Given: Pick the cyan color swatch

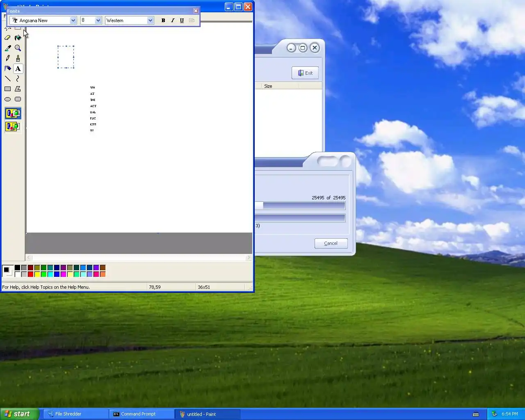Looking at the screenshot, I should pos(50,274).
